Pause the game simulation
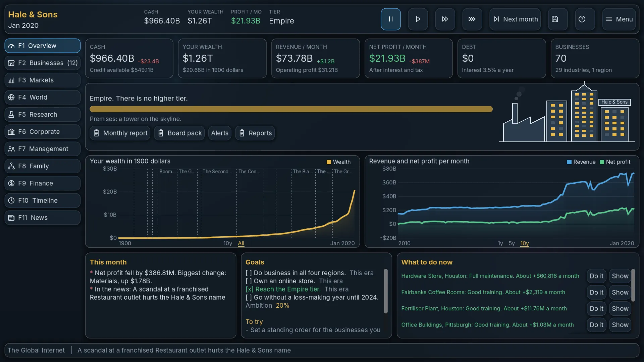 click(x=390, y=19)
